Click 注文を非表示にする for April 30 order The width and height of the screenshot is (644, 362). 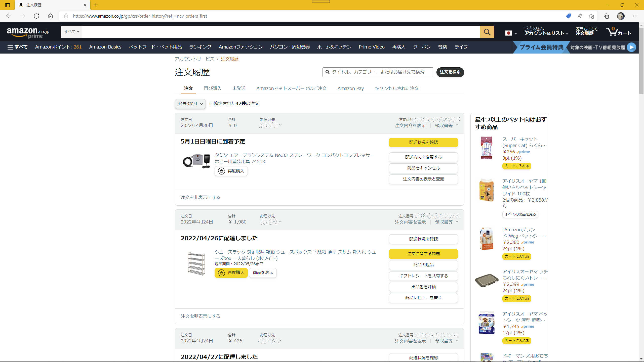tap(200, 198)
